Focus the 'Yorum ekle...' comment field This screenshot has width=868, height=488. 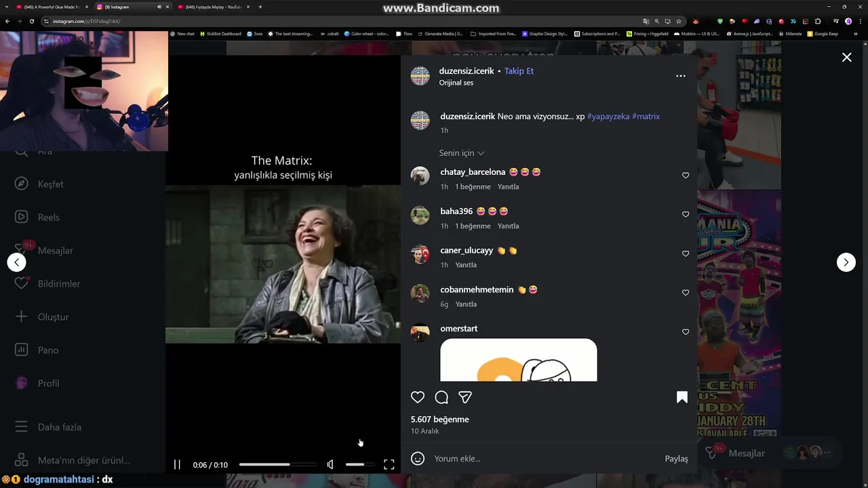(x=546, y=459)
